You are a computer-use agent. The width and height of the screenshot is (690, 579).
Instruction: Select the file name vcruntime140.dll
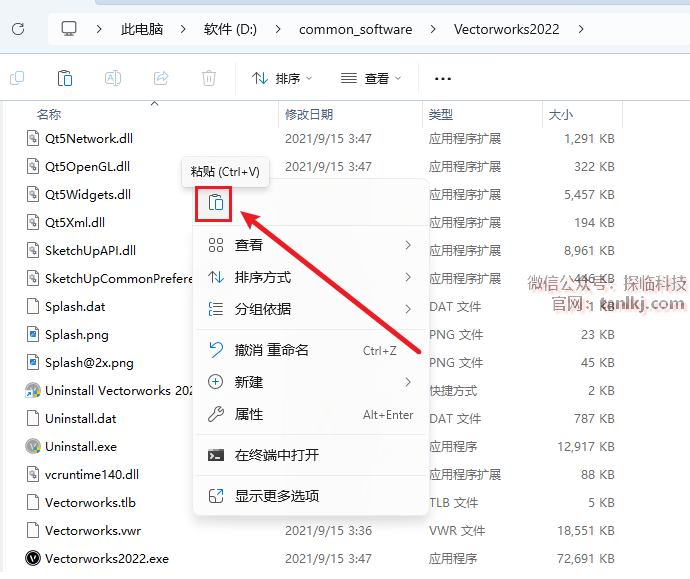coord(92,474)
